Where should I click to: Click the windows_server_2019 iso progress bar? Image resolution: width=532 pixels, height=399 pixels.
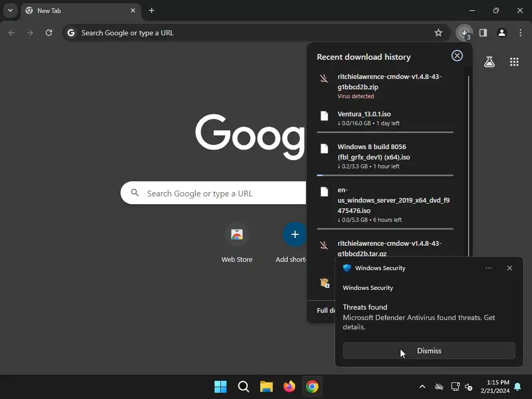(x=385, y=229)
